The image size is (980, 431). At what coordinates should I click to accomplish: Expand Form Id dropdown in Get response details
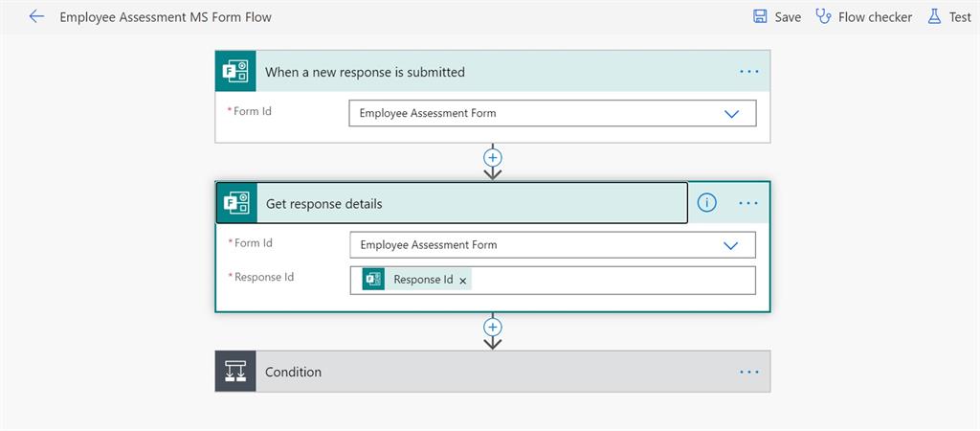pos(731,245)
